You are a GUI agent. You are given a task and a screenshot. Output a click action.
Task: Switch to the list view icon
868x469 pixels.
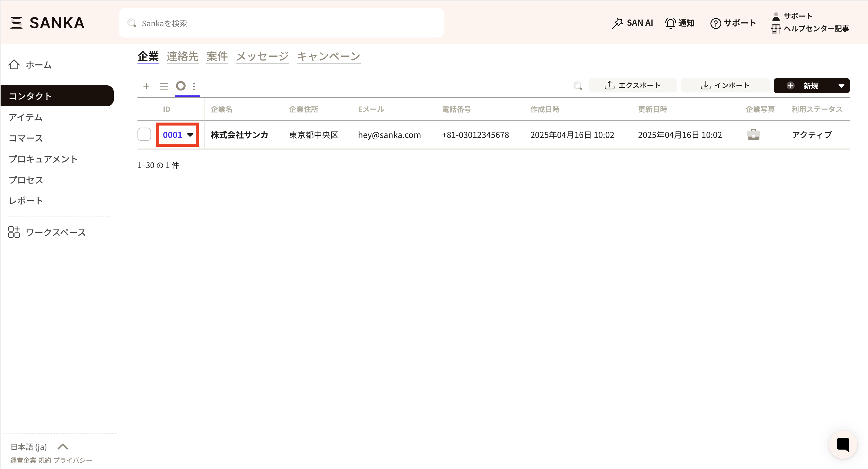pos(164,86)
